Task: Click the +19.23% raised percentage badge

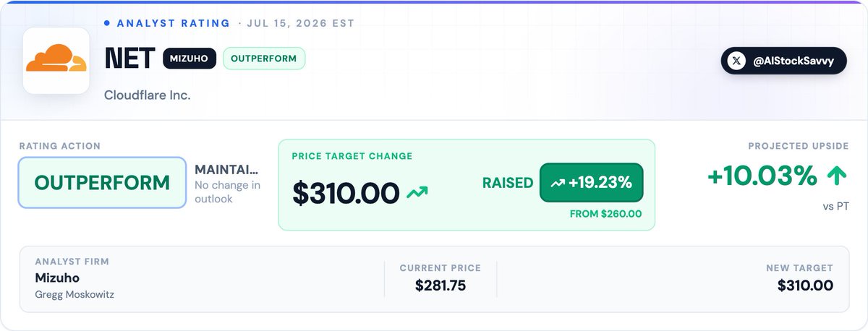Action: (x=591, y=184)
